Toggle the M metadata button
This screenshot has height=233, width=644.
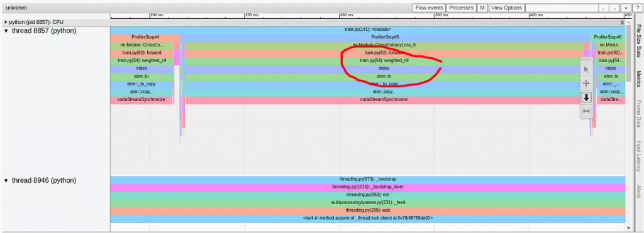coord(482,8)
